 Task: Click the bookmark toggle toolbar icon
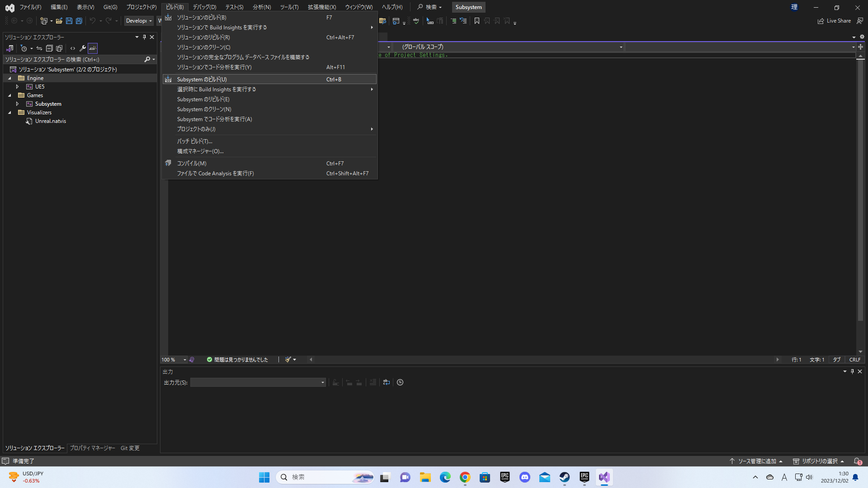click(x=476, y=21)
